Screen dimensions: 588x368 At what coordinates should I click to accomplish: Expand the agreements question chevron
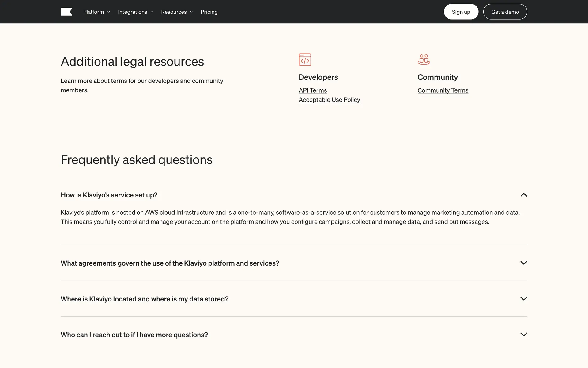524,263
